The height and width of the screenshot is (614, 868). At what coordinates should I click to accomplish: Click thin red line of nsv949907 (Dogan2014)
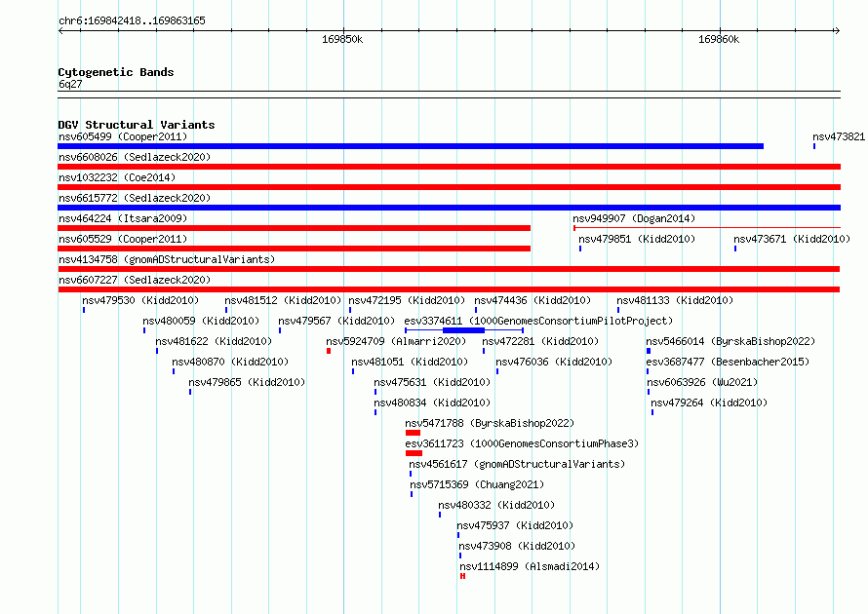tap(707, 227)
